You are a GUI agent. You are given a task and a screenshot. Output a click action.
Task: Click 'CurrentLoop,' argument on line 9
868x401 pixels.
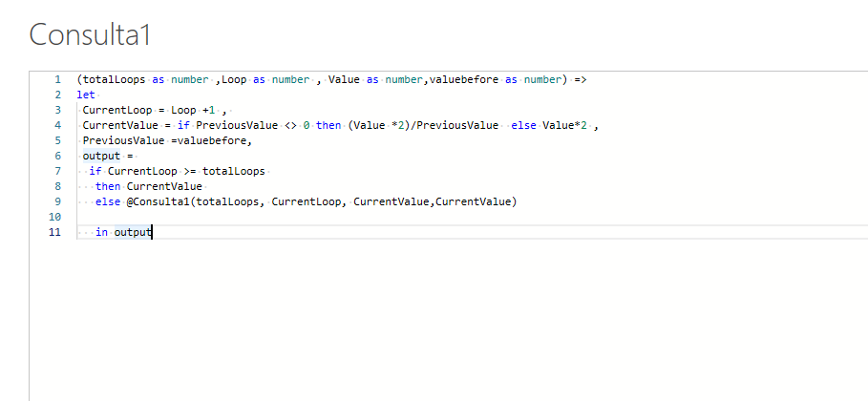[x=309, y=201]
